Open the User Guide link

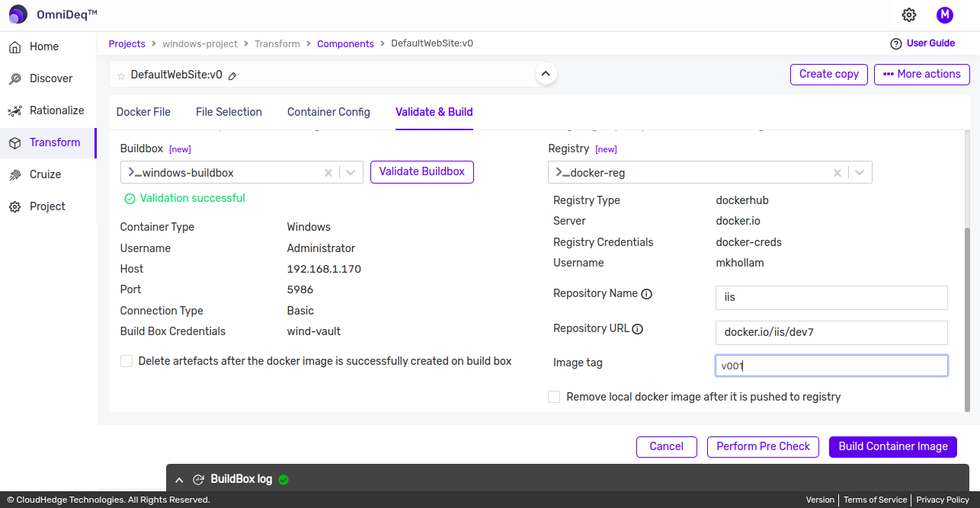pos(930,43)
